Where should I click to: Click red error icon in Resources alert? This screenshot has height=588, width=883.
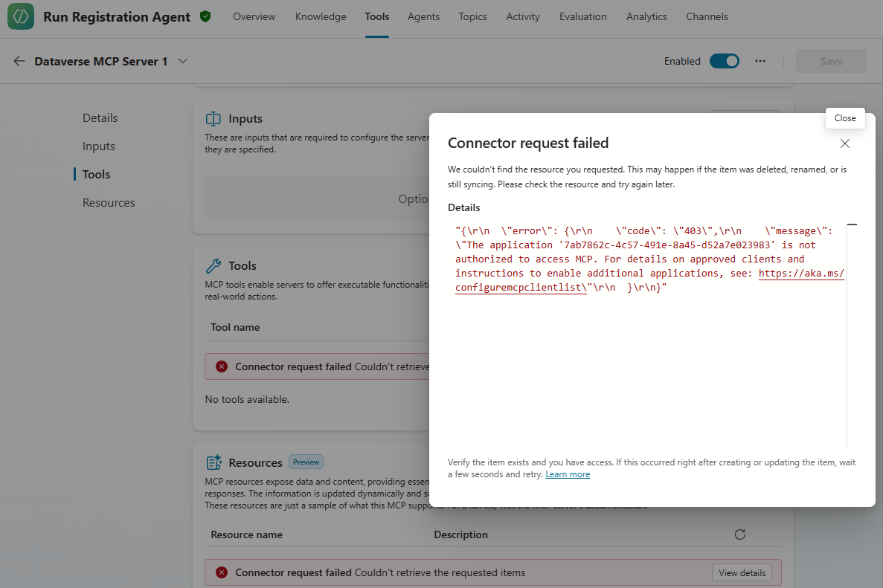tap(222, 572)
